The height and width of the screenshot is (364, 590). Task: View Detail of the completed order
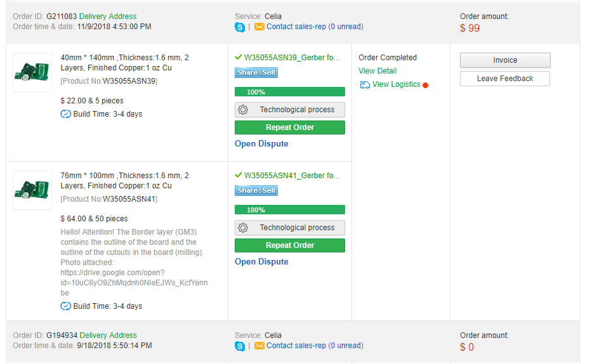(377, 71)
